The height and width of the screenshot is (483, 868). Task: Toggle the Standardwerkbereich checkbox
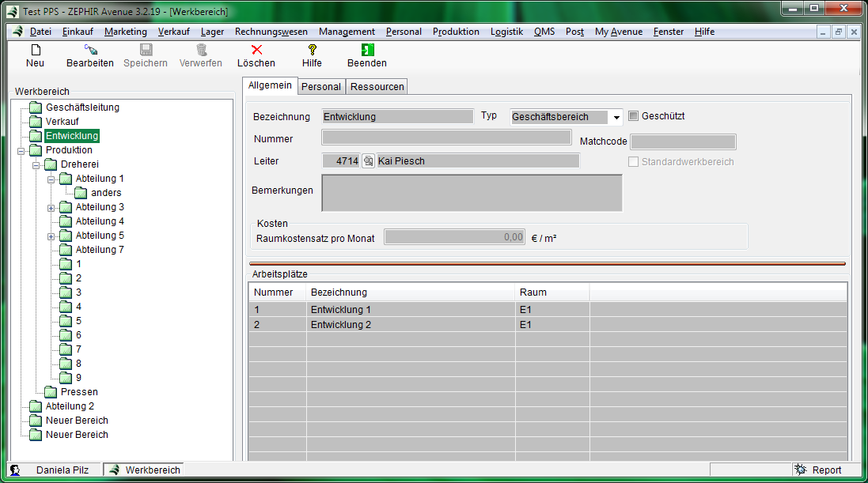[633, 162]
